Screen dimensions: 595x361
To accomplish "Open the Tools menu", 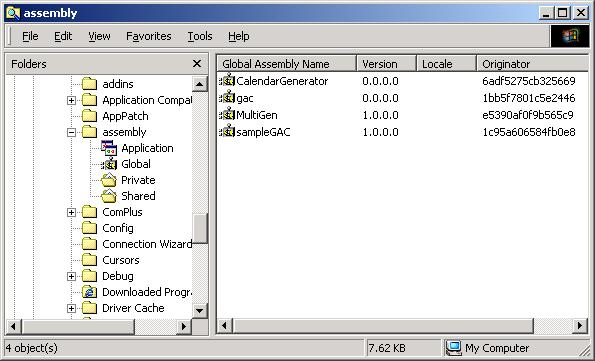I will point(200,36).
